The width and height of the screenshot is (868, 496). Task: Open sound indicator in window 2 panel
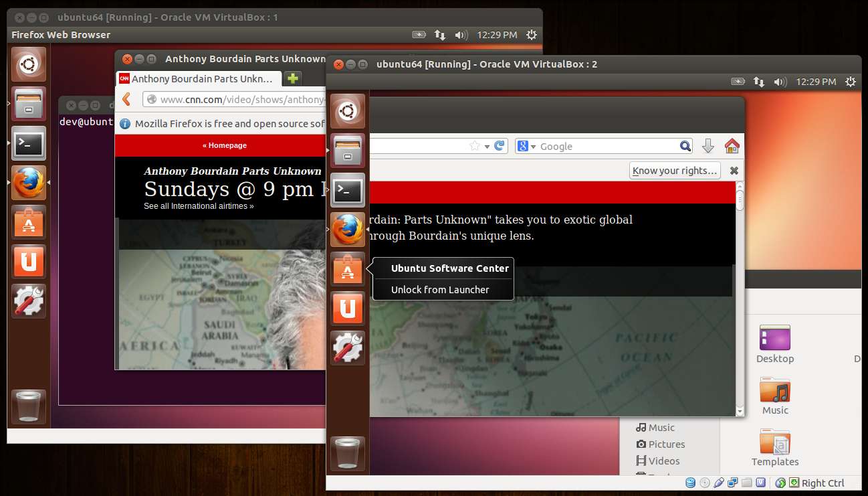(780, 82)
